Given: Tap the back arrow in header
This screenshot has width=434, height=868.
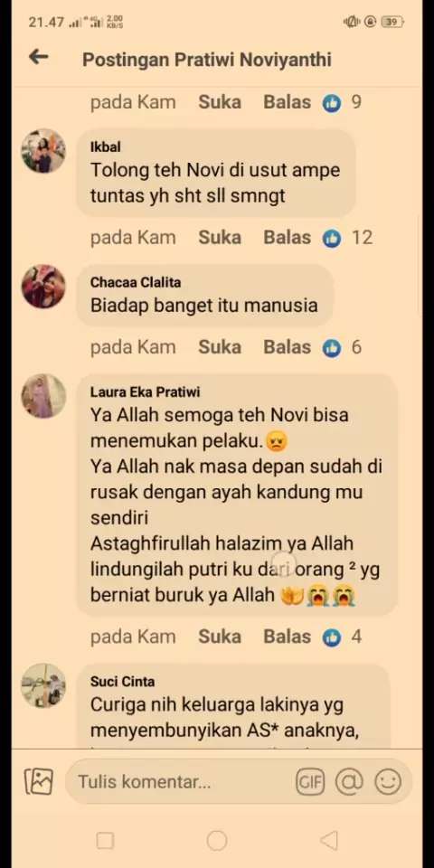Looking at the screenshot, I should point(38,56).
